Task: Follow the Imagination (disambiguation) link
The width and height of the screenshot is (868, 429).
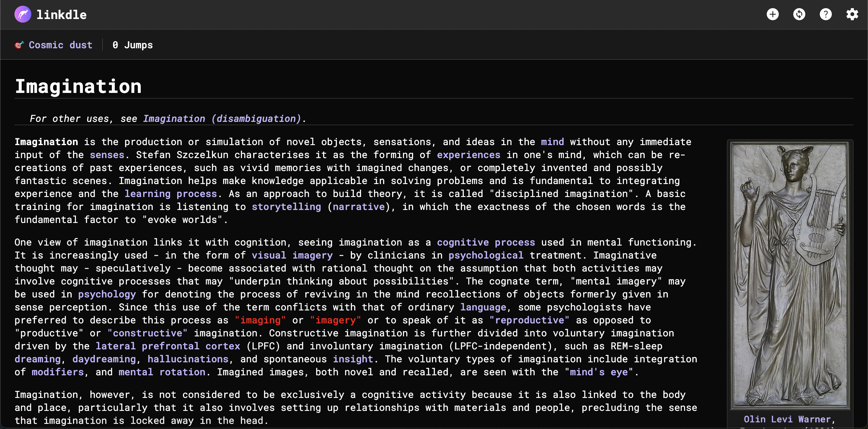Action: click(222, 119)
